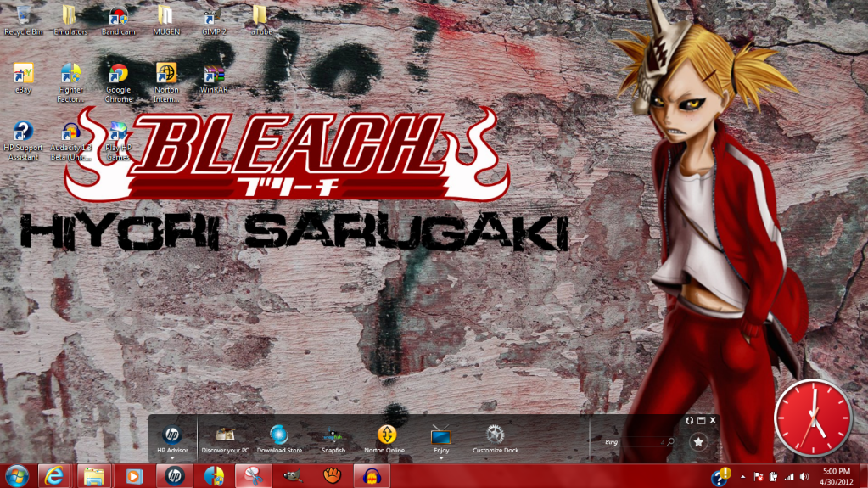Open HP Support Assistant tray alert icon
Viewport: 868px width, 488px height.
[x=720, y=477]
